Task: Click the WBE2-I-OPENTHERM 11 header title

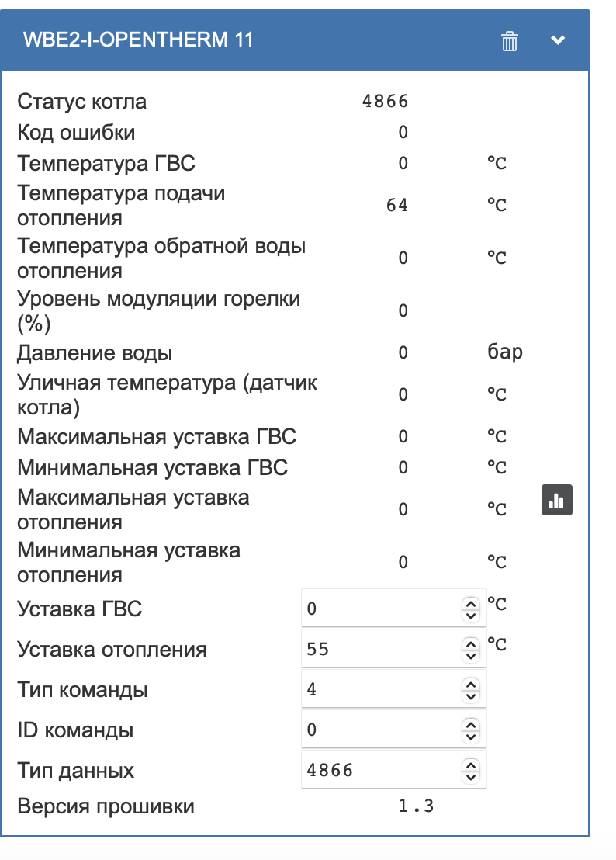Action: pos(138,40)
